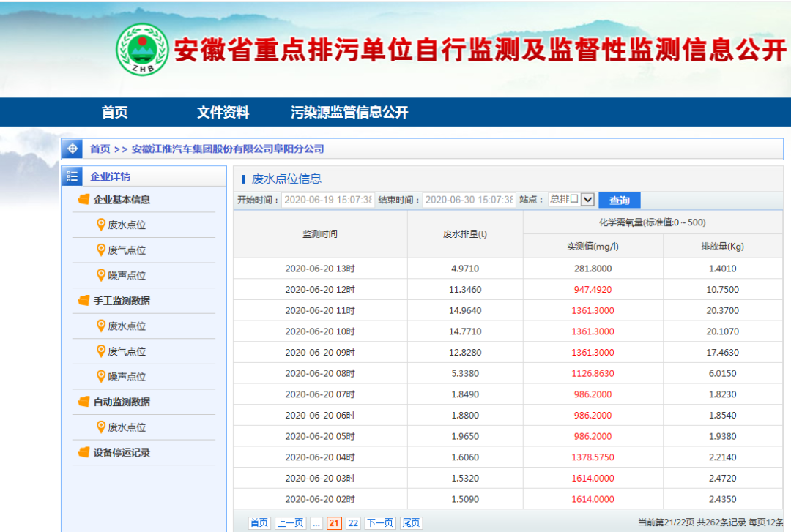Click the 下一页 pagination link

tap(379, 522)
